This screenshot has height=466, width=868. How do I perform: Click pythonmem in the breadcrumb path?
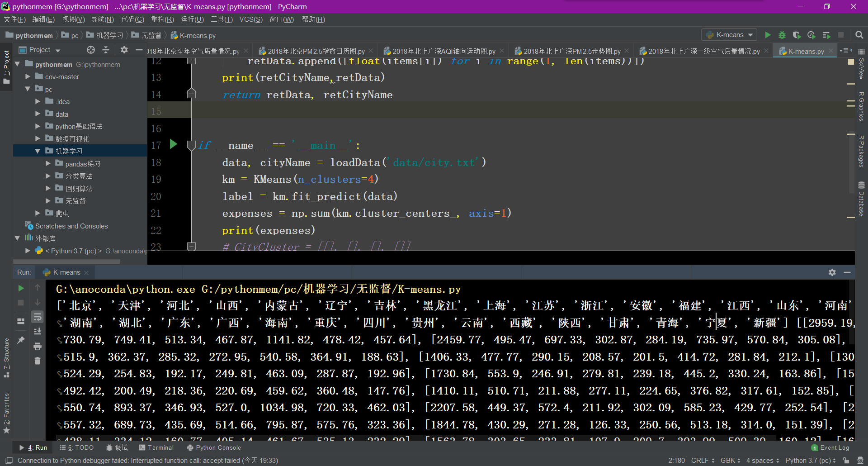tap(34, 35)
